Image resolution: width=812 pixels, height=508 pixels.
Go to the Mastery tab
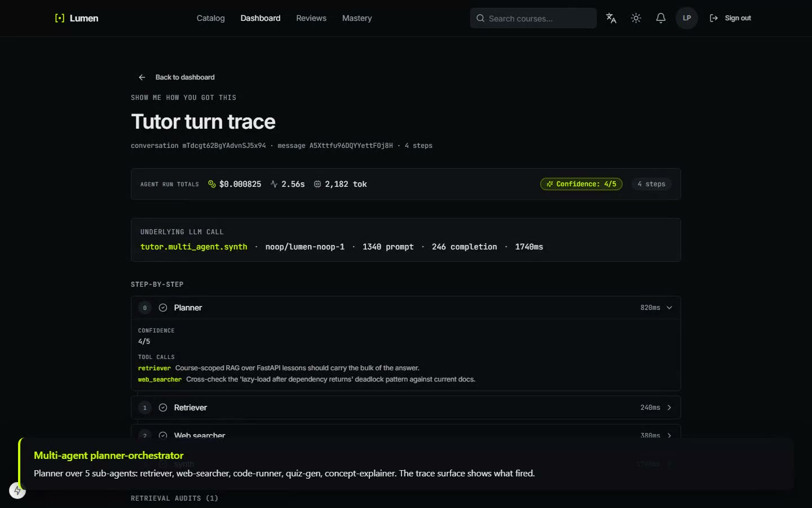click(x=357, y=18)
